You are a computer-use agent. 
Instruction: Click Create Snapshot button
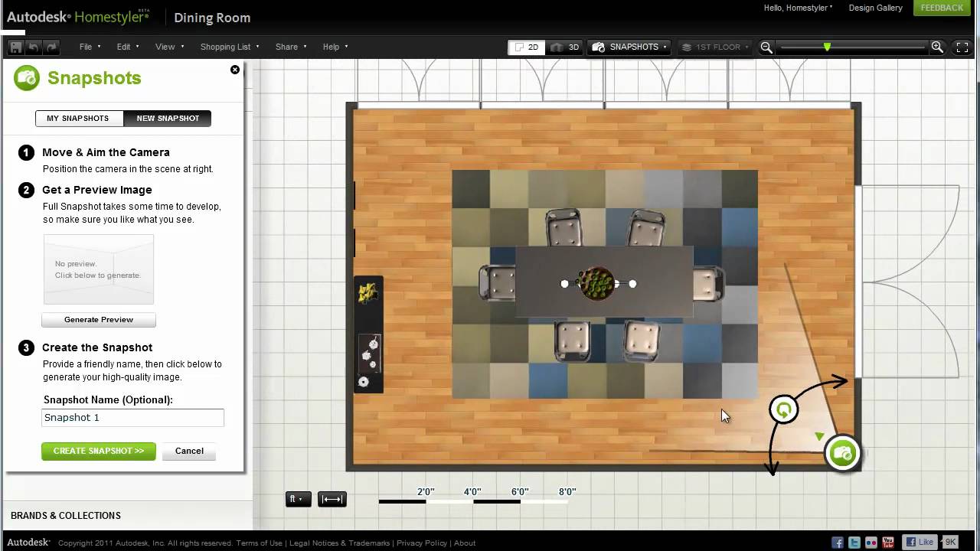tap(99, 451)
